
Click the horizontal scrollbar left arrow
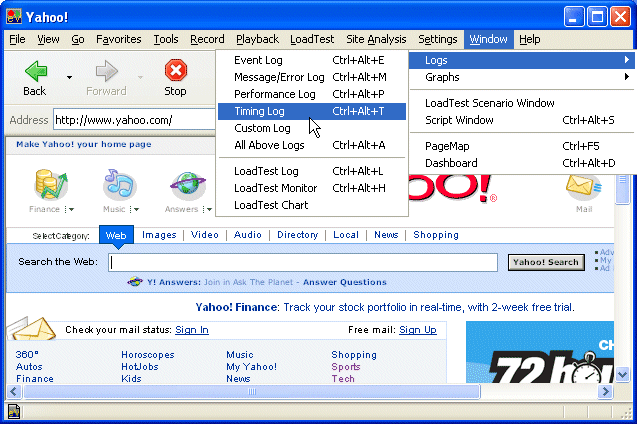(x=14, y=392)
